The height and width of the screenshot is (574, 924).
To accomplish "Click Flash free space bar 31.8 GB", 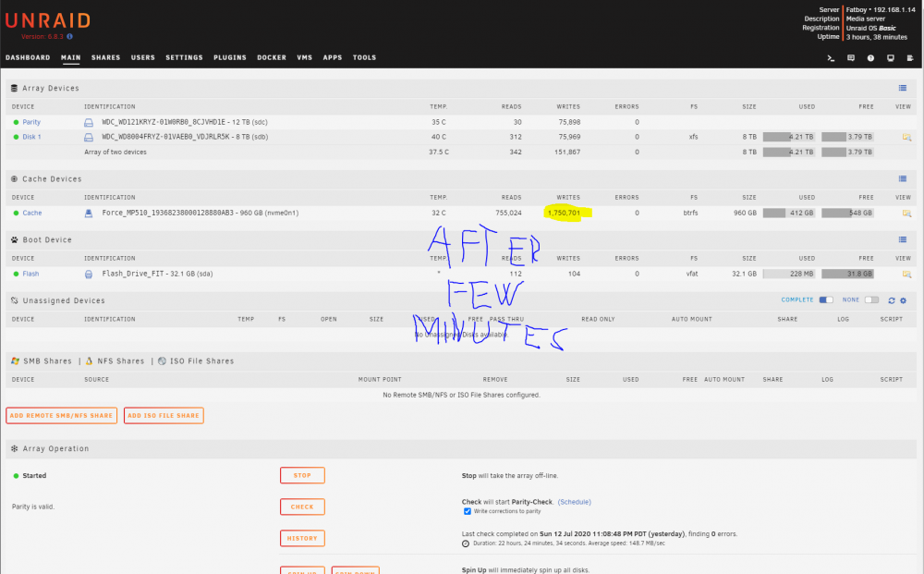I will [x=847, y=274].
